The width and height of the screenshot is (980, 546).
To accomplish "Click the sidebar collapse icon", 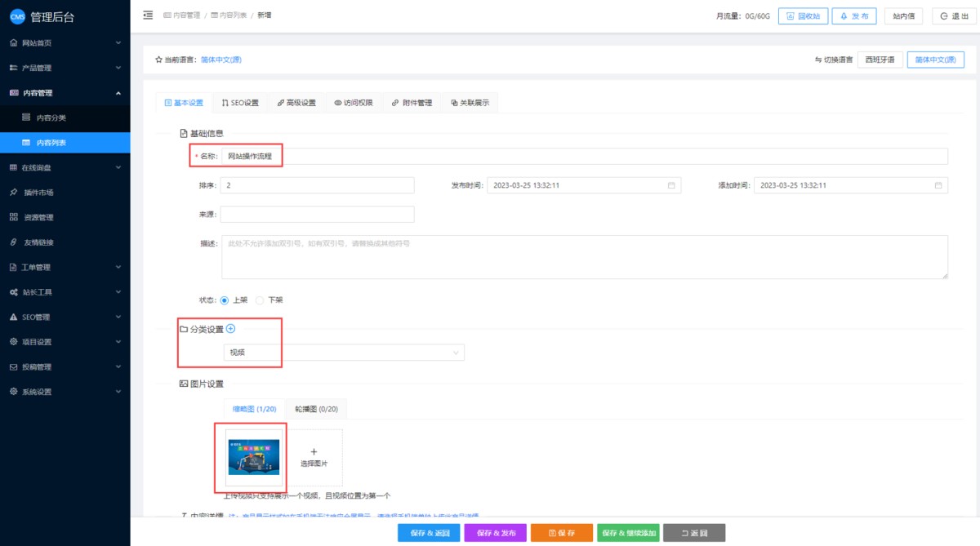I will pos(148,15).
